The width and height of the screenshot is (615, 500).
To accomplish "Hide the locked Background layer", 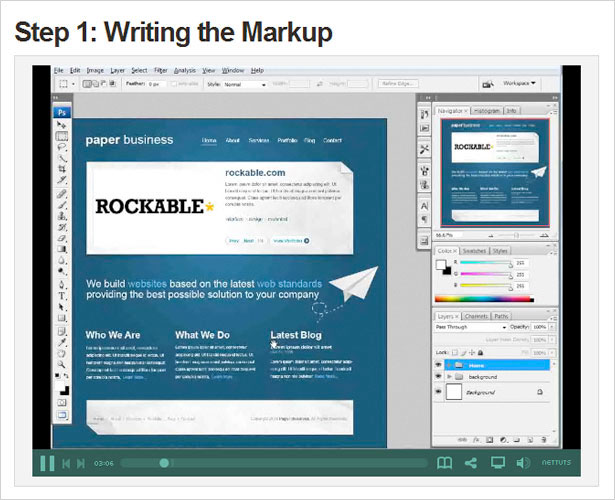I will point(439,391).
